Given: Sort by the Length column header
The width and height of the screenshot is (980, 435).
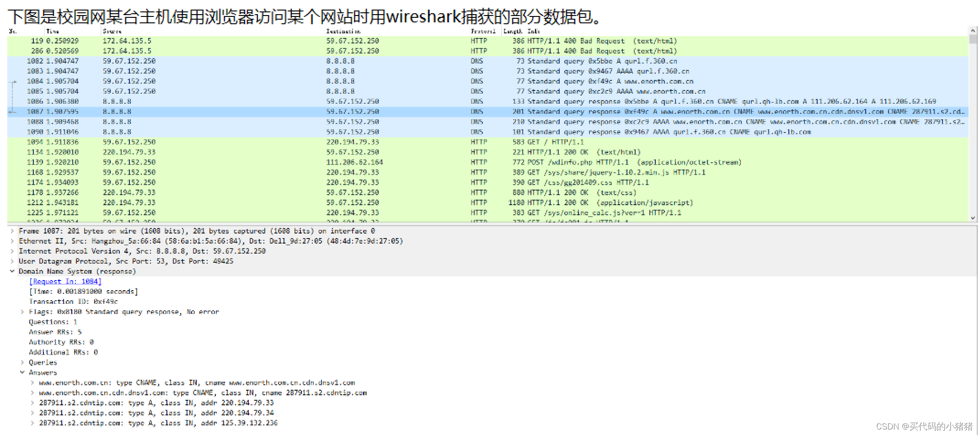Looking at the screenshot, I should (513, 32).
